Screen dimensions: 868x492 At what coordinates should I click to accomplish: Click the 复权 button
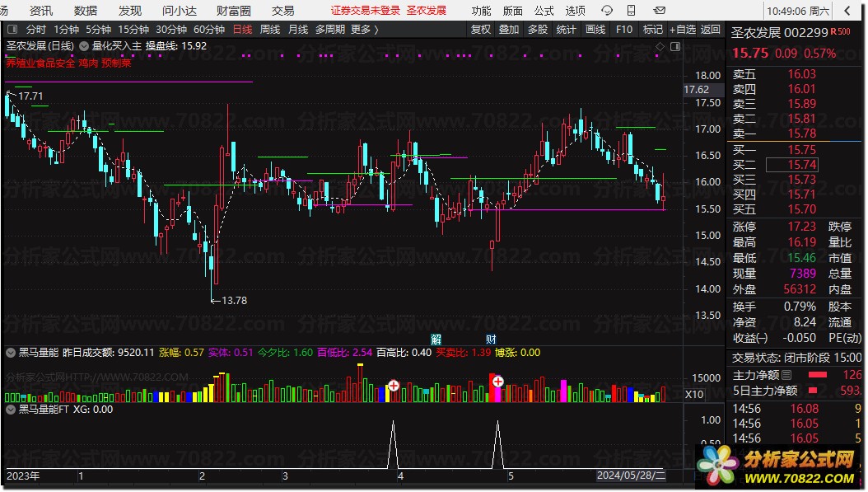[480, 30]
